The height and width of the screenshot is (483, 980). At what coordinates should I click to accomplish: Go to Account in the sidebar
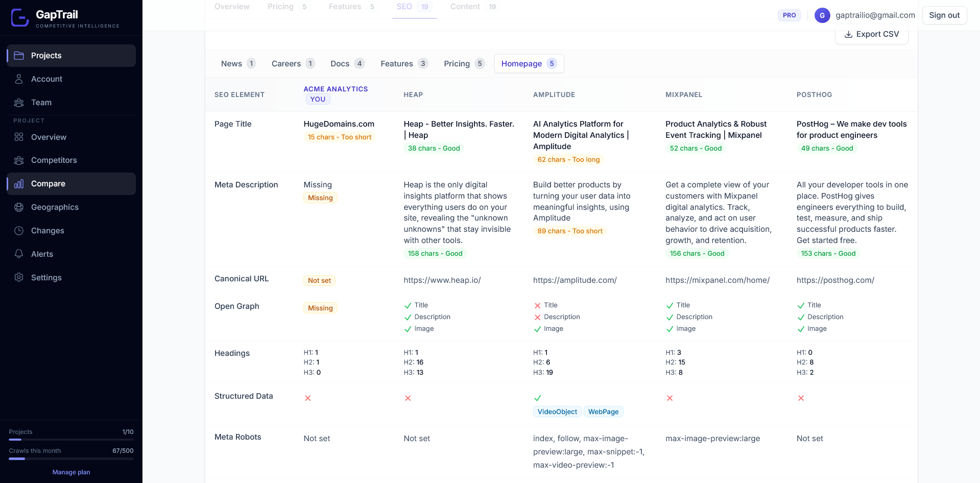pos(71,79)
